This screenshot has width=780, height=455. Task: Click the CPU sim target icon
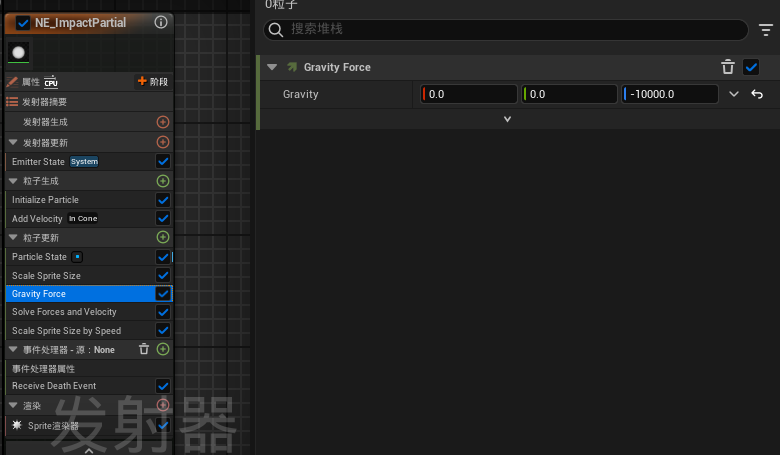pos(51,82)
